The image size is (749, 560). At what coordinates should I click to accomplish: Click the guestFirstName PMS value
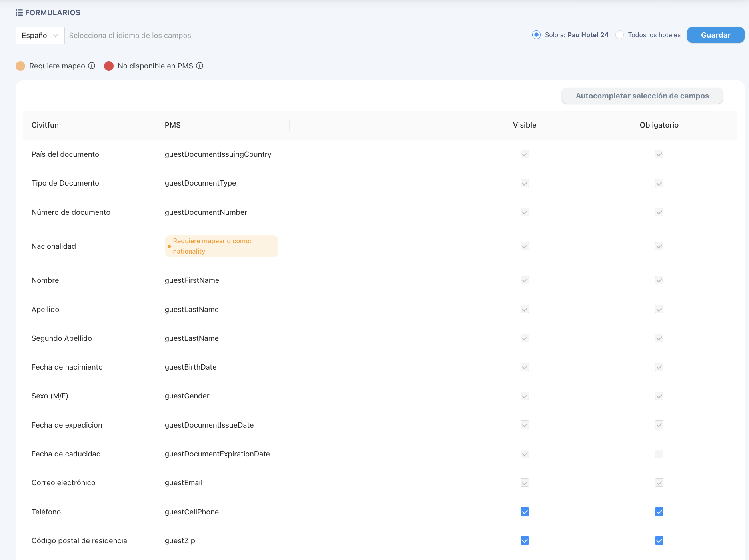point(192,280)
